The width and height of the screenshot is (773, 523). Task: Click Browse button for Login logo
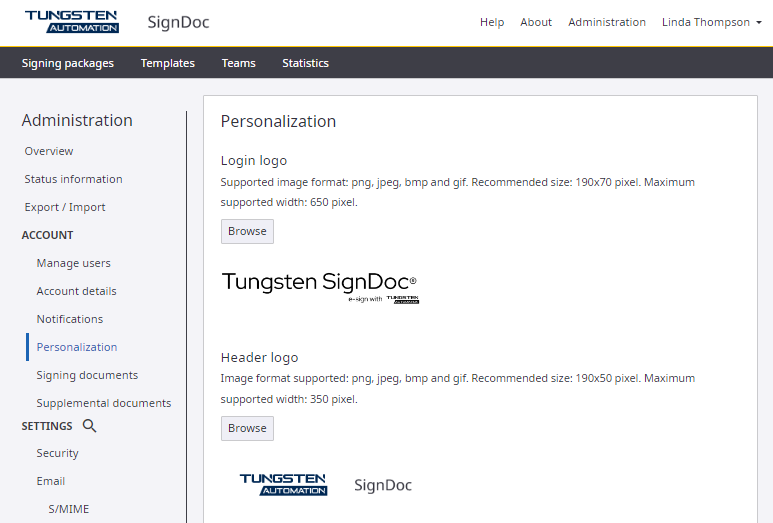pos(247,232)
